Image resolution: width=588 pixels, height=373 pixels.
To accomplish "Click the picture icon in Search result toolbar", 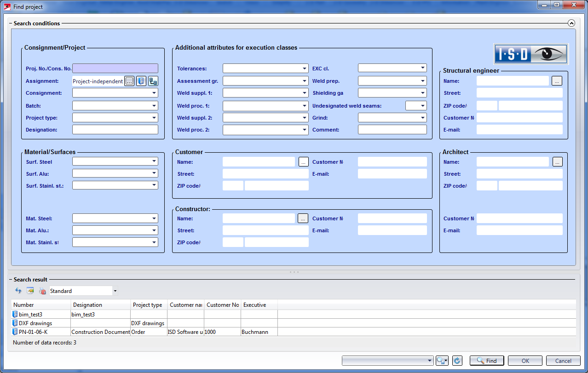I will click(x=30, y=291).
